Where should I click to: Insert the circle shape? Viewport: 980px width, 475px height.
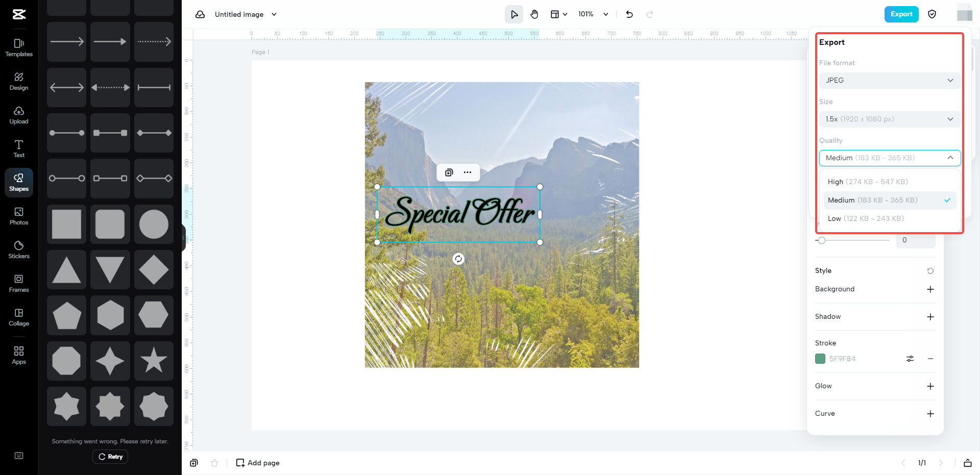pos(154,224)
